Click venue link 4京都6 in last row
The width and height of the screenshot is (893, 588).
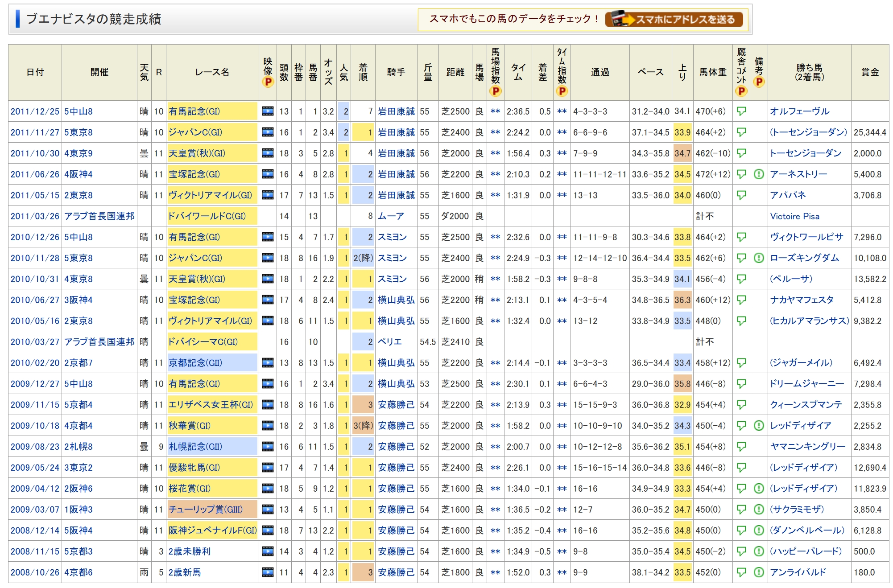79,572
